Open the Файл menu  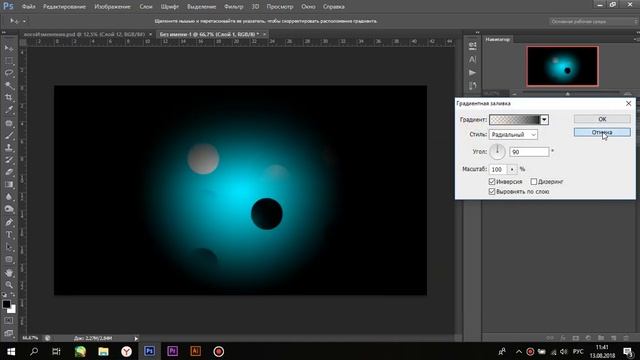pyautogui.click(x=28, y=7)
